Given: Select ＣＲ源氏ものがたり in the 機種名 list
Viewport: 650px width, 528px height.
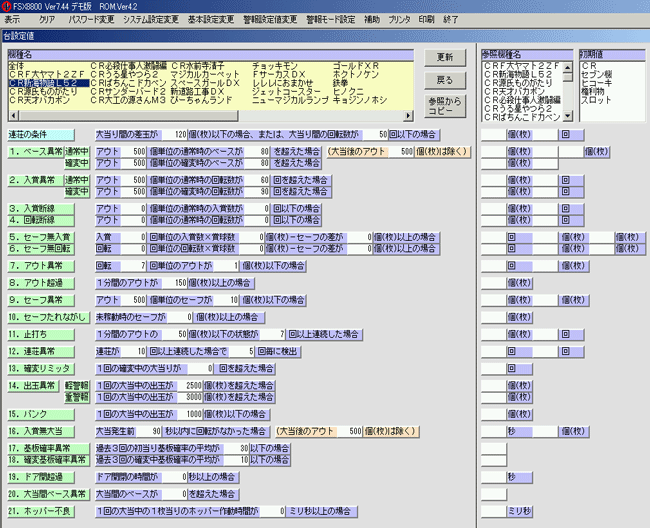Looking at the screenshot, I should tap(43, 92).
